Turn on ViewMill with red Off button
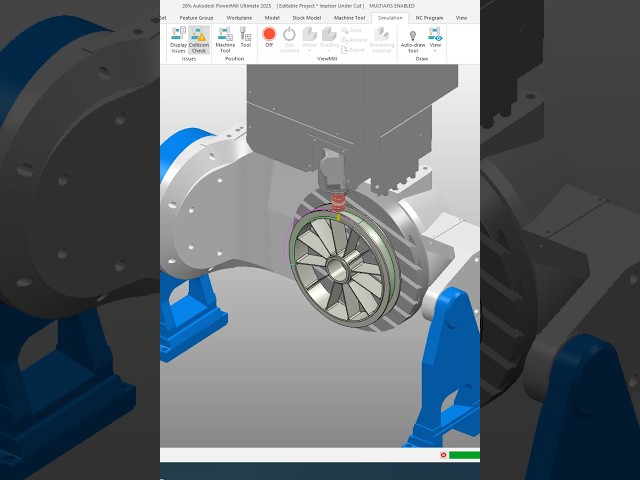640x480 pixels. pyautogui.click(x=269, y=37)
